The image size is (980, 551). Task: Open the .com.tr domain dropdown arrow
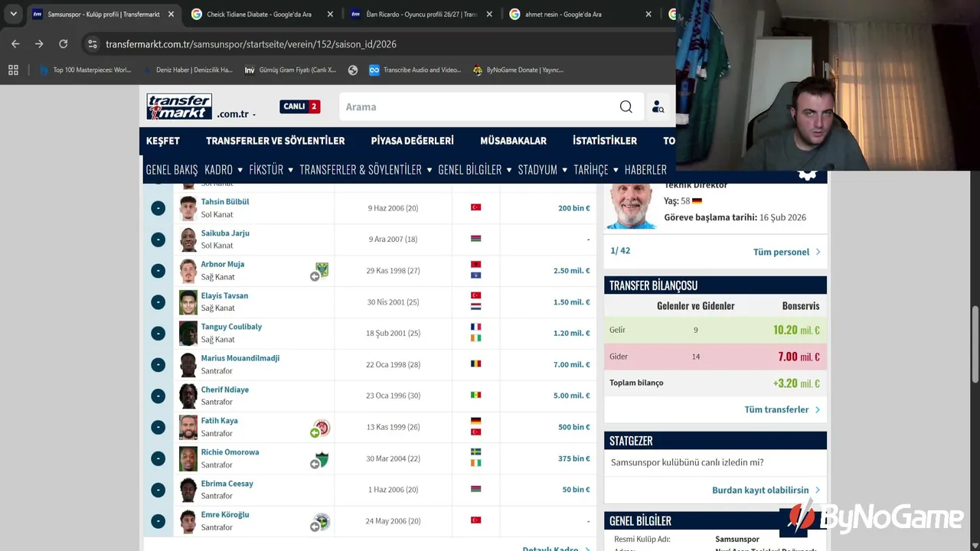coord(253,115)
